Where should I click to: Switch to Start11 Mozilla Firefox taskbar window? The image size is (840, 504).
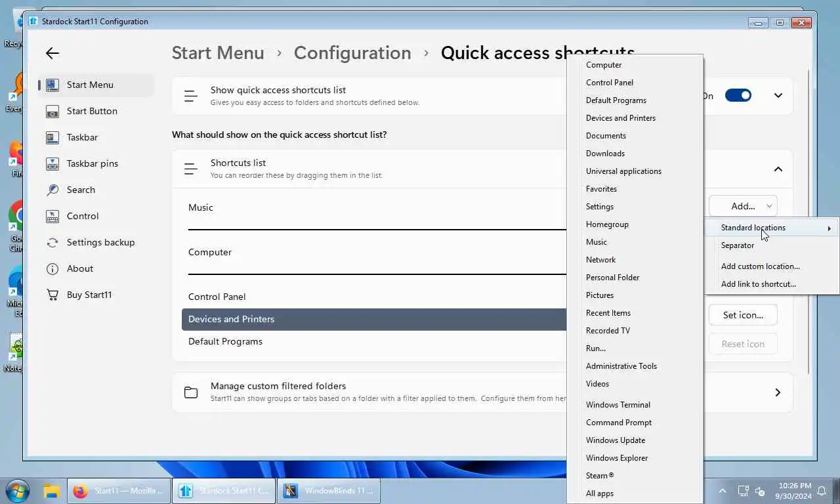(119, 491)
